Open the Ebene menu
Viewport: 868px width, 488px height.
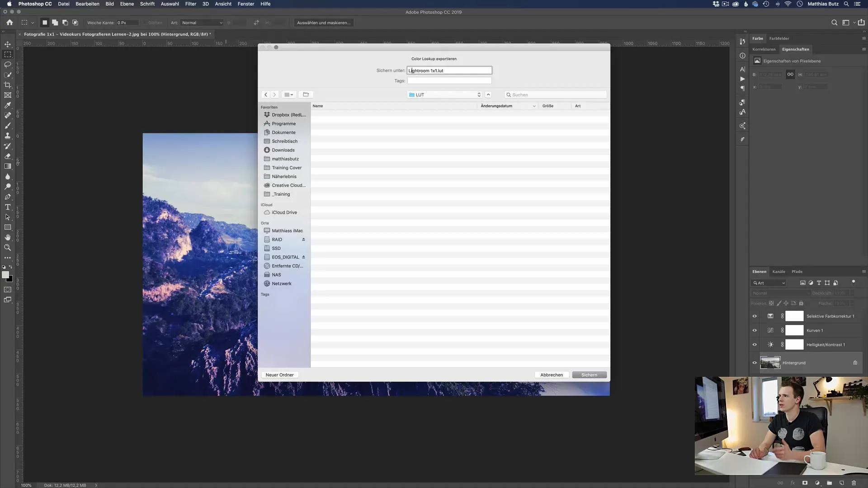(x=127, y=4)
